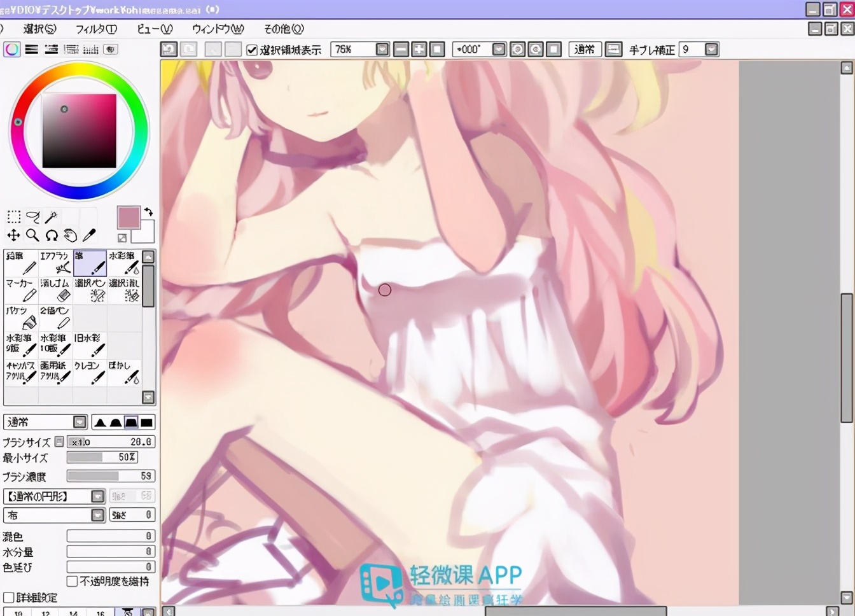Open the フィルタ(T) menu
855x616 pixels.
(96, 29)
